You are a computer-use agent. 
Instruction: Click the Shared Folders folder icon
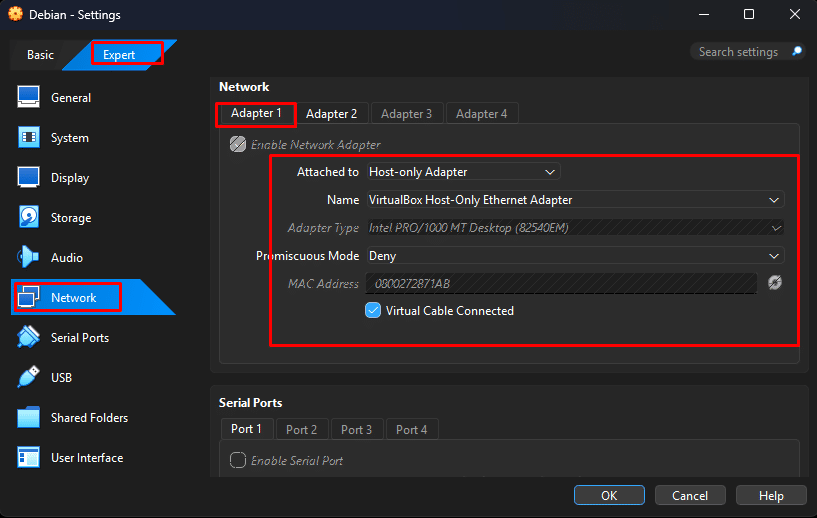pos(28,417)
